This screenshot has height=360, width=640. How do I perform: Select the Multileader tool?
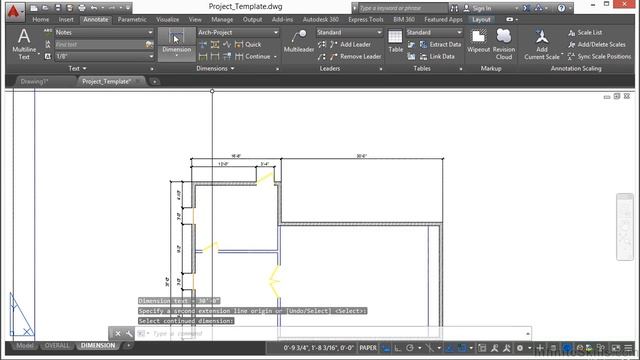coord(298,41)
